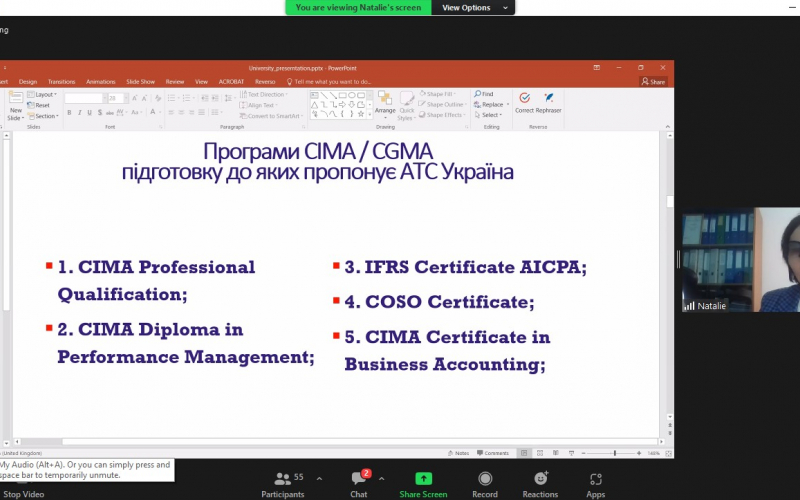
Task: Open the Select dropdown in Editing
Action: coord(488,115)
